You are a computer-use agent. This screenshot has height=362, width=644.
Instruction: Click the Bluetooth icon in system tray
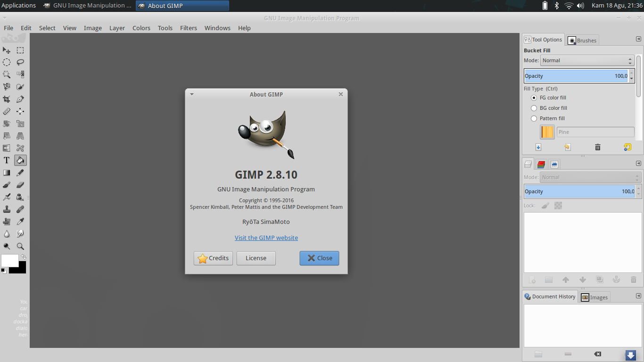coord(556,6)
